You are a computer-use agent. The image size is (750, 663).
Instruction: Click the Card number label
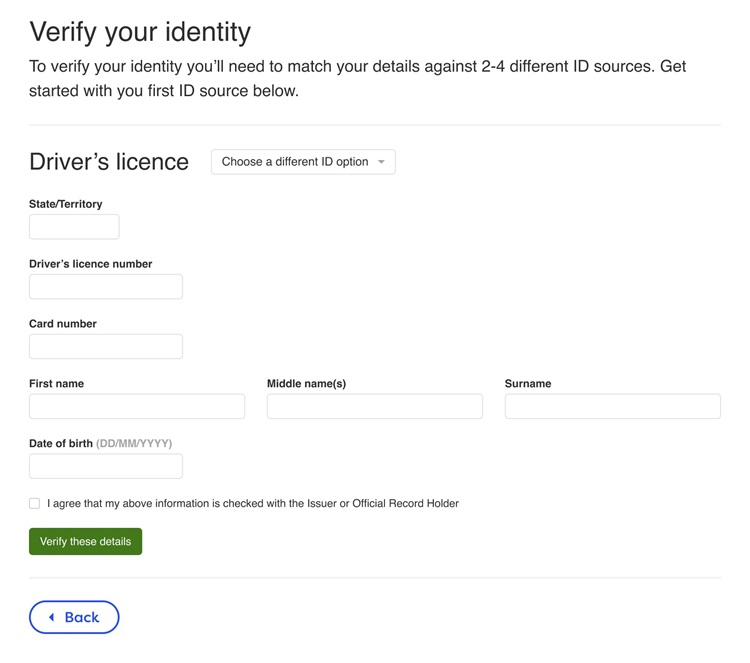[x=63, y=324]
